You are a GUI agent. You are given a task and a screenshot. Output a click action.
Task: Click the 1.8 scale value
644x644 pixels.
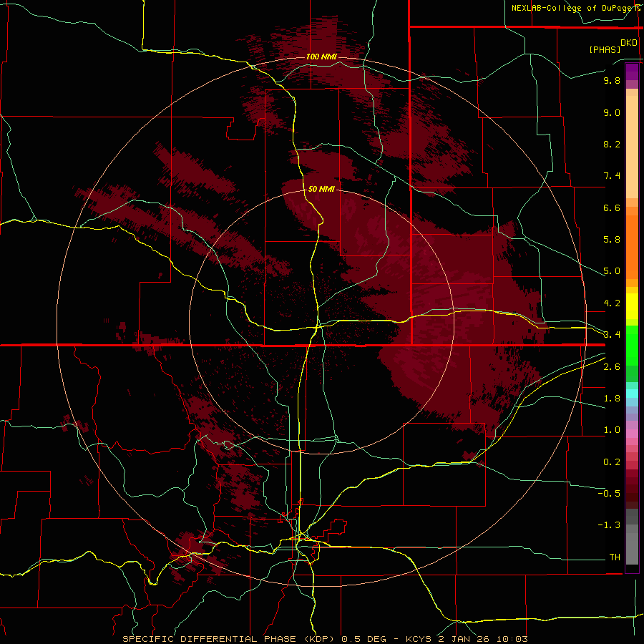click(x=612, y=399)
